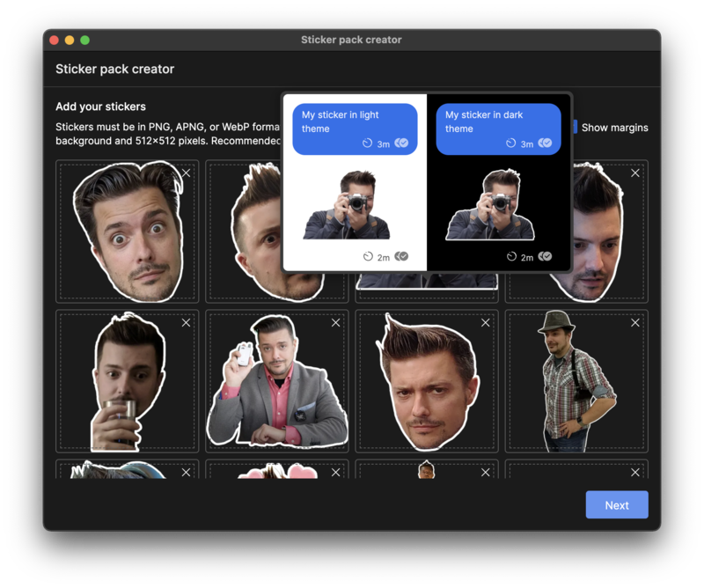The height and width of the screenshot is (588, 704).
Task: Remove the wide-eyed surprised face sticker
Action: pos(186,173)
